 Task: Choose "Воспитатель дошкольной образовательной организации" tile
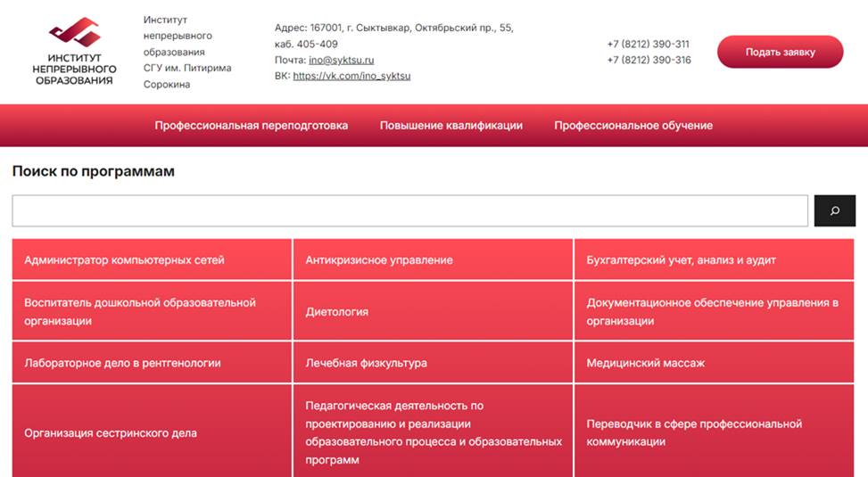pos(152,311)
